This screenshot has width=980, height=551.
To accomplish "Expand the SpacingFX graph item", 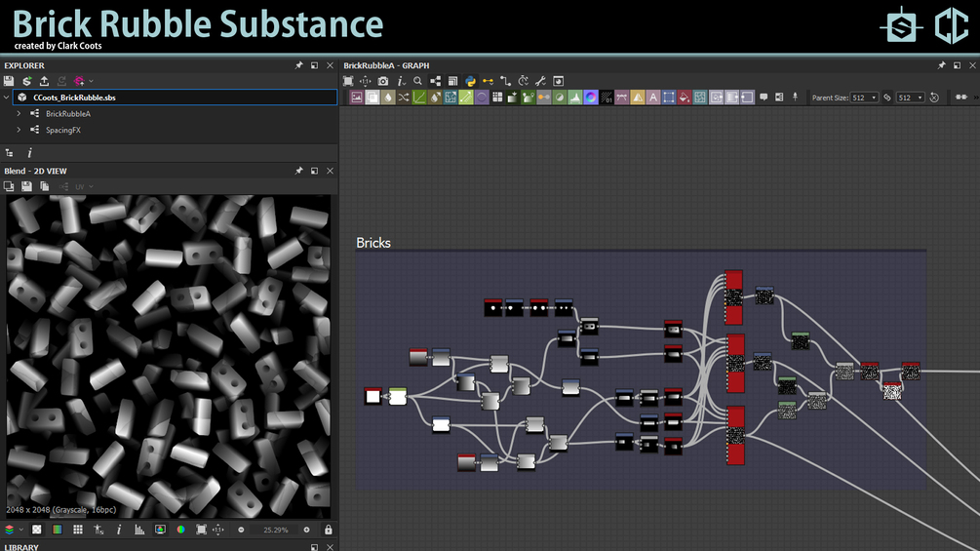I will click(19, 130).
